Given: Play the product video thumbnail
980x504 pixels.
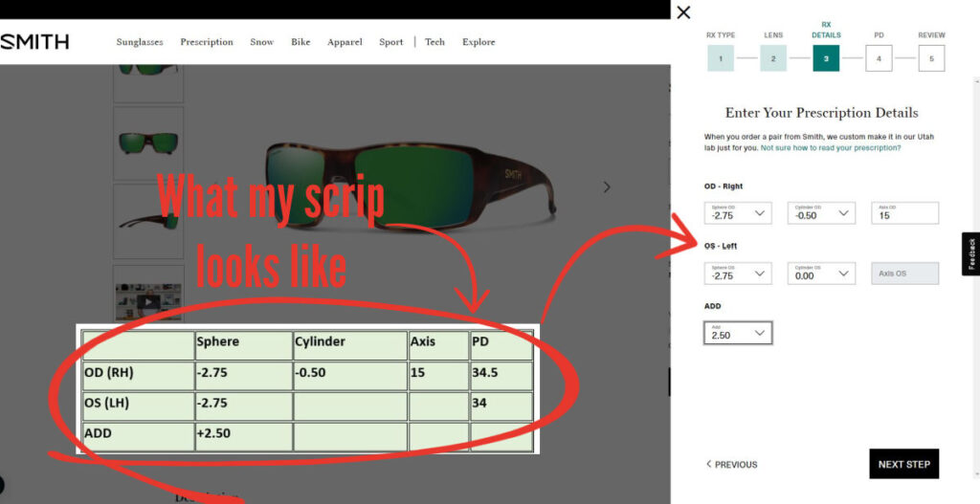Looking at the screenshot, I should click(148, 302).
